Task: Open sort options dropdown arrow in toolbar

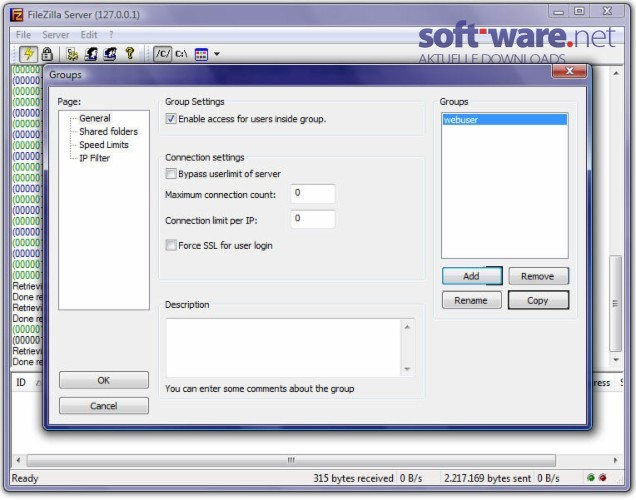Action: pyautogui.click(x=217, y=54)
